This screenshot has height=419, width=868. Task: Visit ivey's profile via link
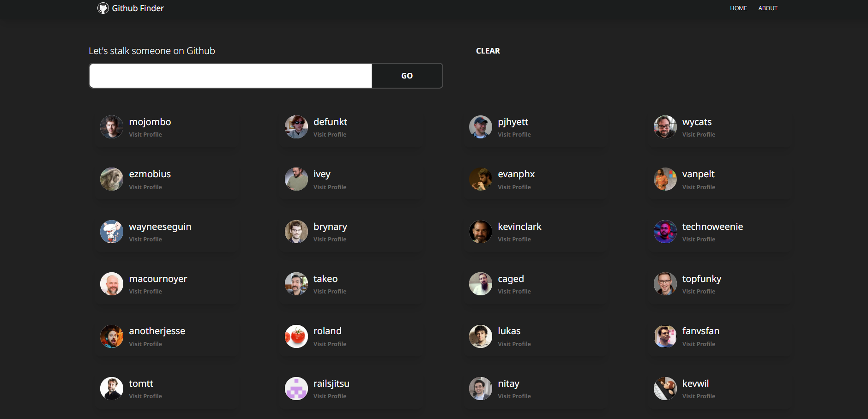pos(330,187)
